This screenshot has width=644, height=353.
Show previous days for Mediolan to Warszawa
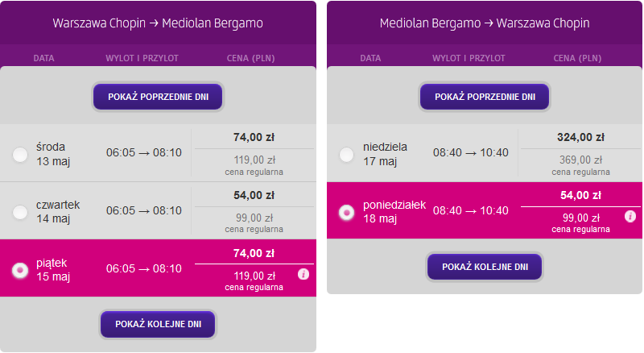(x=485, y=97)
